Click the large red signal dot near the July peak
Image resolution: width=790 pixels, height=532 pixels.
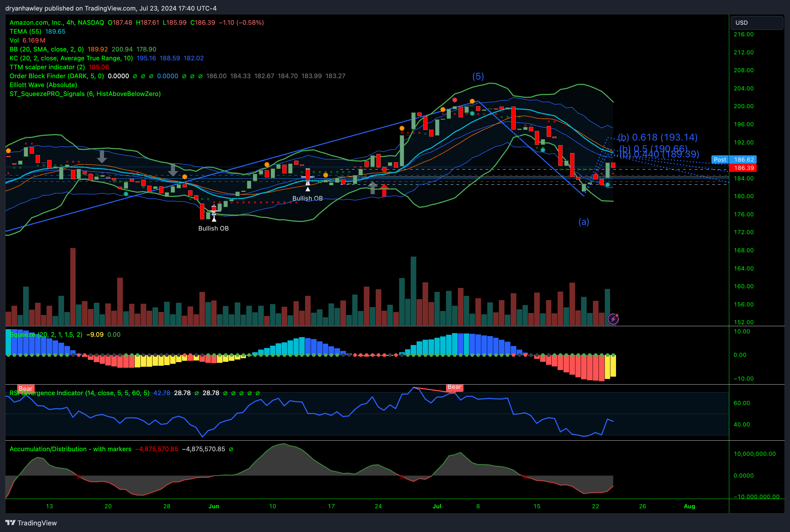tap(455, 100)
